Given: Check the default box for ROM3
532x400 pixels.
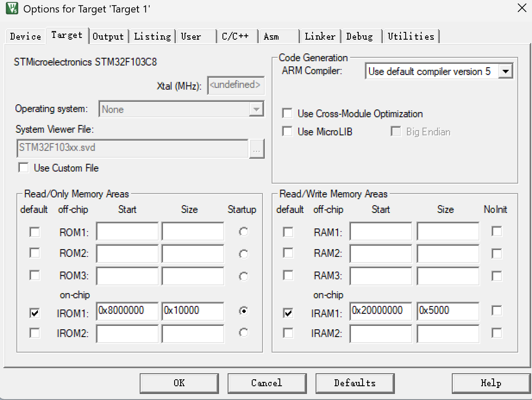Looking at the screenshot, I should (34, 275).
